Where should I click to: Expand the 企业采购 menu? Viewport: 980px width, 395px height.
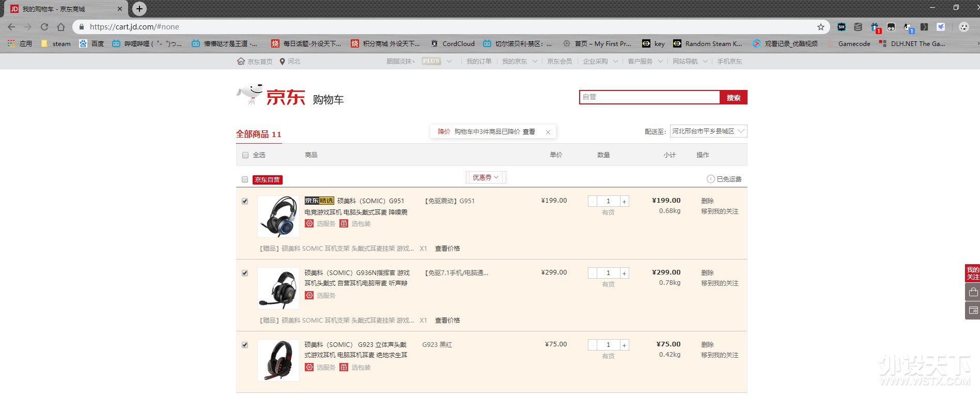click(x=600, y=62)
